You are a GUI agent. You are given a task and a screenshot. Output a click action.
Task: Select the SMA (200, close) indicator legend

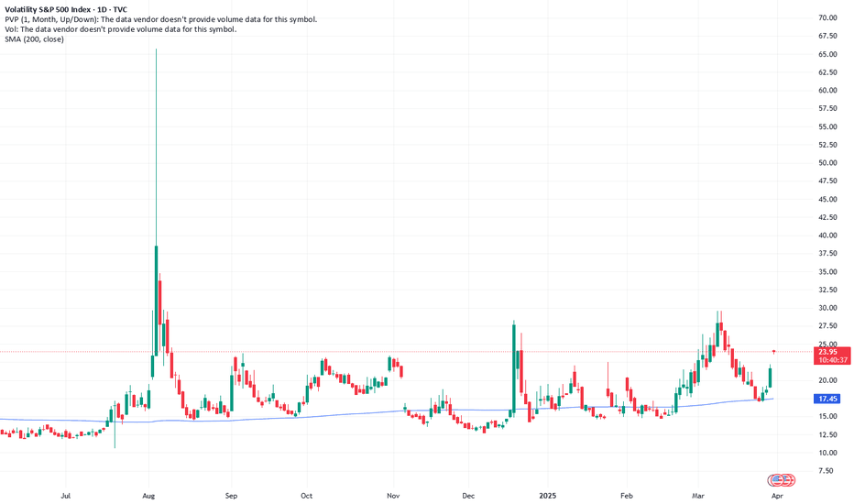point(34,39)
